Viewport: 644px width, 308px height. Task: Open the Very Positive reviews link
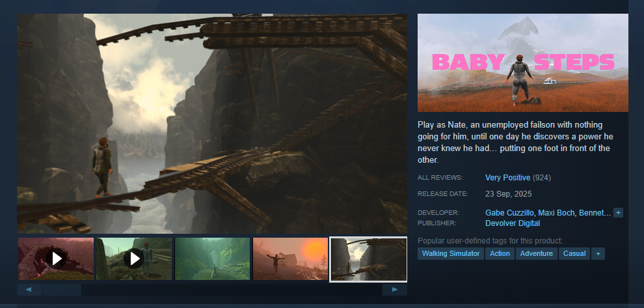coord(507,178)
